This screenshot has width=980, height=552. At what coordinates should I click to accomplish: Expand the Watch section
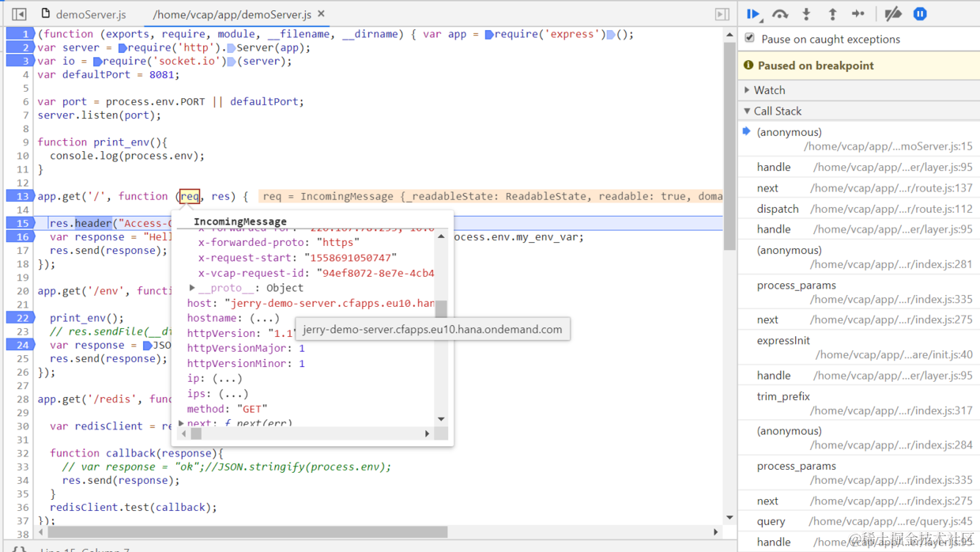coord(747,90)
